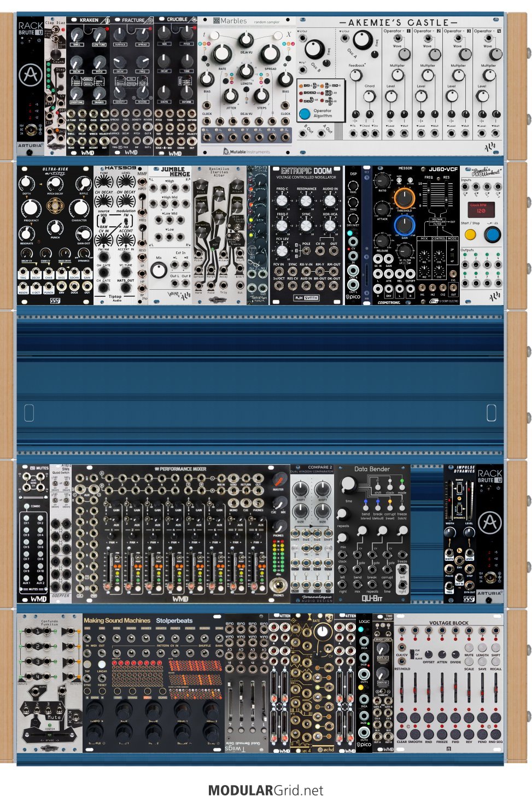Screen dimensions: 532x802
Task: Click the Phones output jack on Performance Mixer
Action: click(279, 586)
